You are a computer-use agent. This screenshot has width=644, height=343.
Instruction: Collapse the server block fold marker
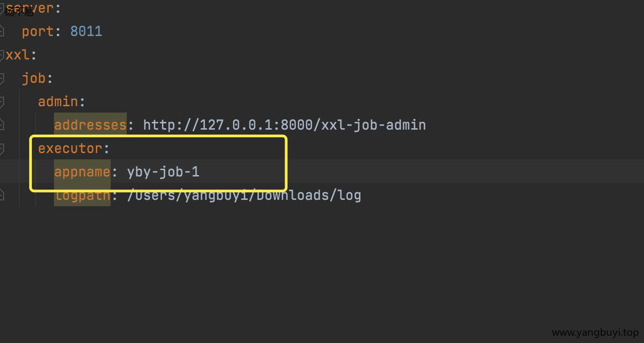click(2, 7)
